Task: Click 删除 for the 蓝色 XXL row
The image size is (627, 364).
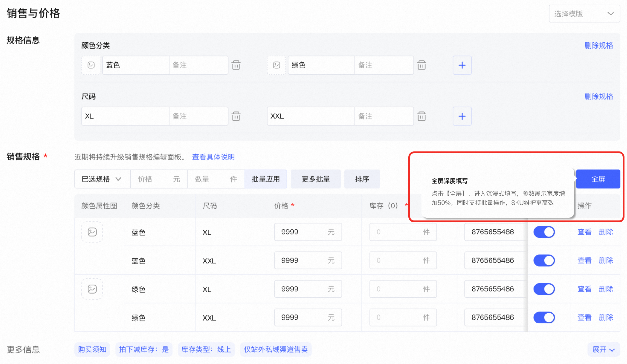Action: tap(606, 260)
